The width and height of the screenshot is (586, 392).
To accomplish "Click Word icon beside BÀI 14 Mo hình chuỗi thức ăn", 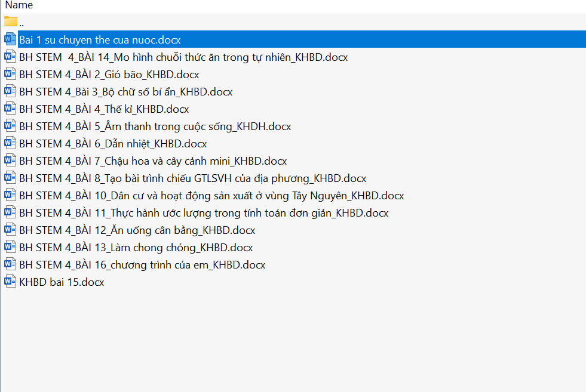I will pyautogui.click(x=10, y=57).
